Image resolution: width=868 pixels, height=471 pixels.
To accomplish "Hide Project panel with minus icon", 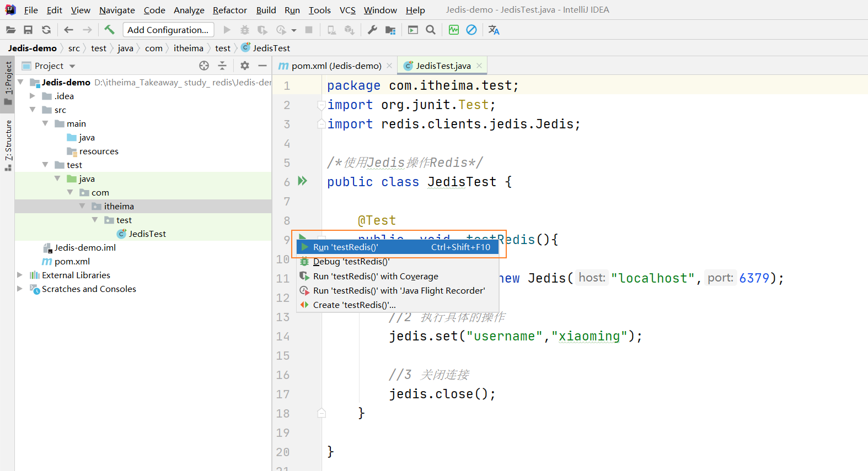I will click(x=262, y=66).
